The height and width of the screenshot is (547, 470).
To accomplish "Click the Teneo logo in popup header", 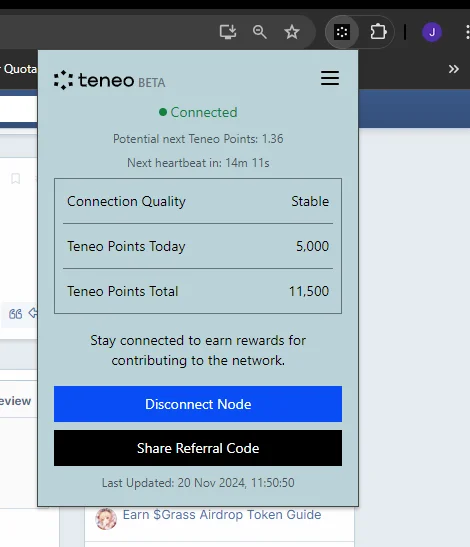I will click(x=94, y=80).
